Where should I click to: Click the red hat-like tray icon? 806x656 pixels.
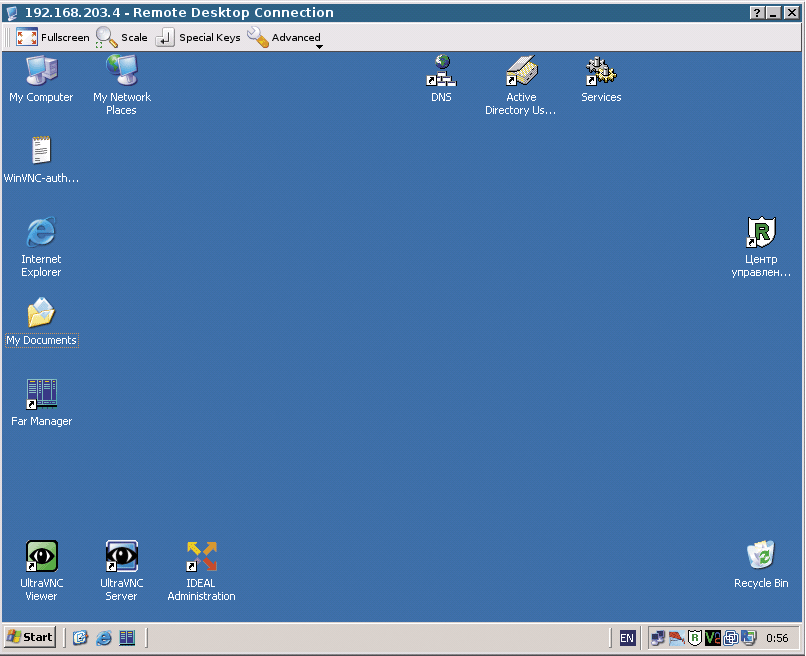click(677, 638)
